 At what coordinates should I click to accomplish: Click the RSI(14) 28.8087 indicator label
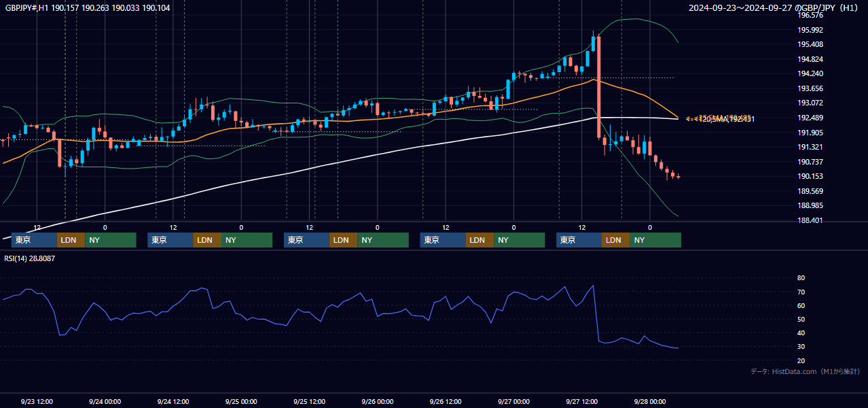tap(30, 258)
